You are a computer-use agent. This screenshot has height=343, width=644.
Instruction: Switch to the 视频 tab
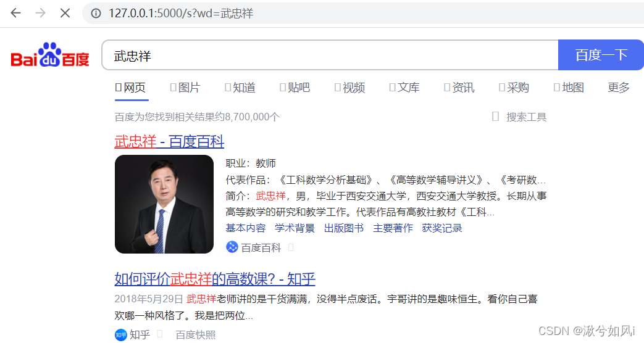[x=350, y=88]
